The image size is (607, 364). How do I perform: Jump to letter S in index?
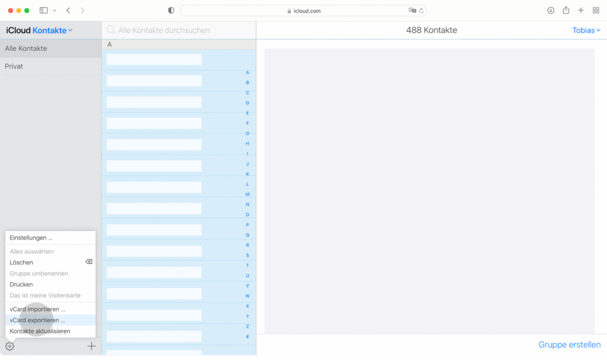(248, 255)
